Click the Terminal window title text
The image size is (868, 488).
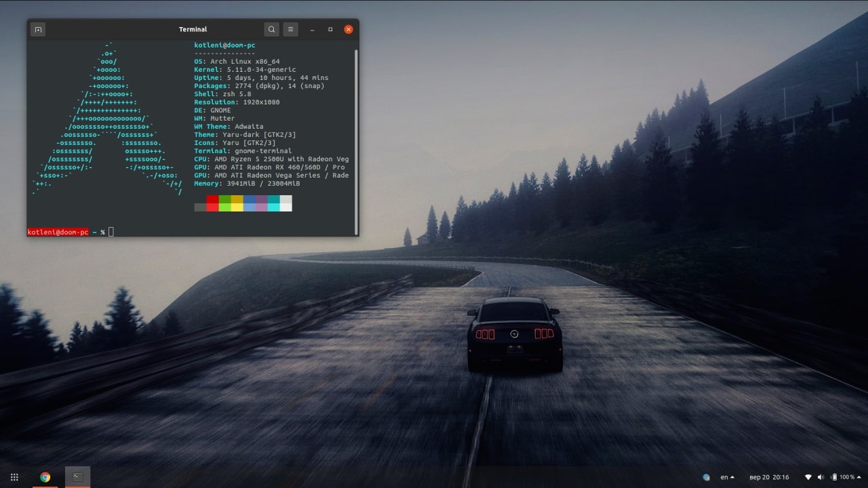pyautogui.click(x=193, y=29)
